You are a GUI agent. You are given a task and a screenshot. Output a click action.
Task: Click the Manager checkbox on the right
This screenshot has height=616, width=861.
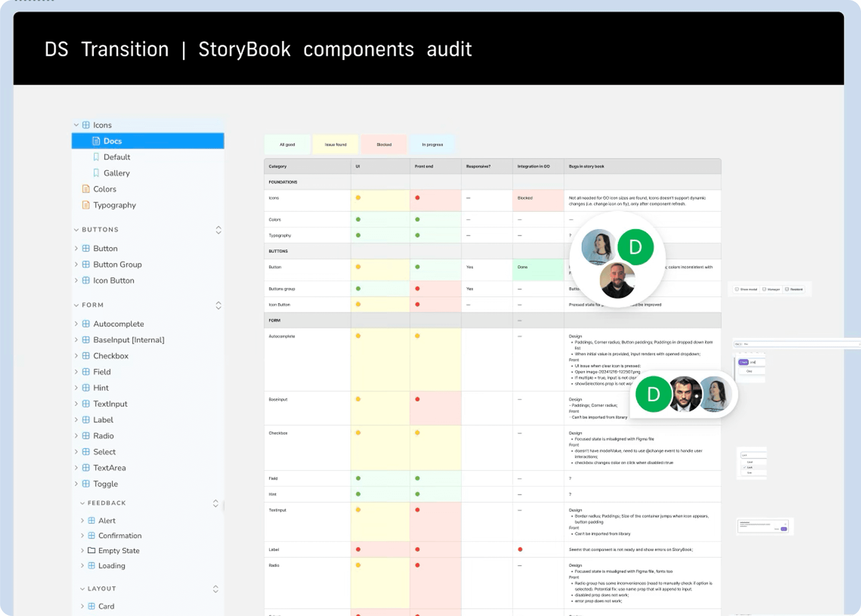pyautogui.click(x=771, y=289)
